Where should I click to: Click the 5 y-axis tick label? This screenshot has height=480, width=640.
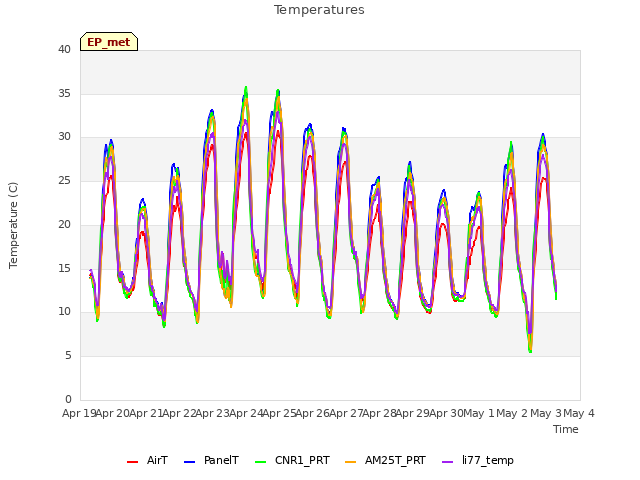[x=68, y=356]
